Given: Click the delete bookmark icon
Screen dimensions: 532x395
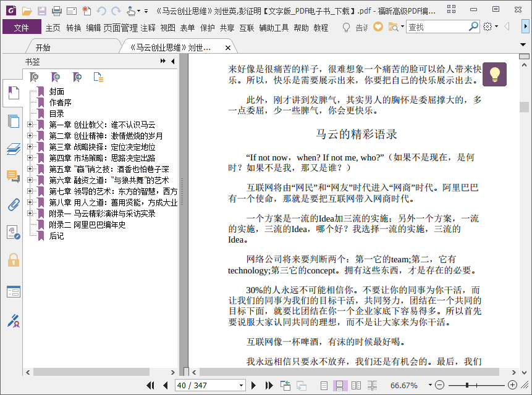Looking at the screenshot, I should pyautogui.click(x=34, y=77).
